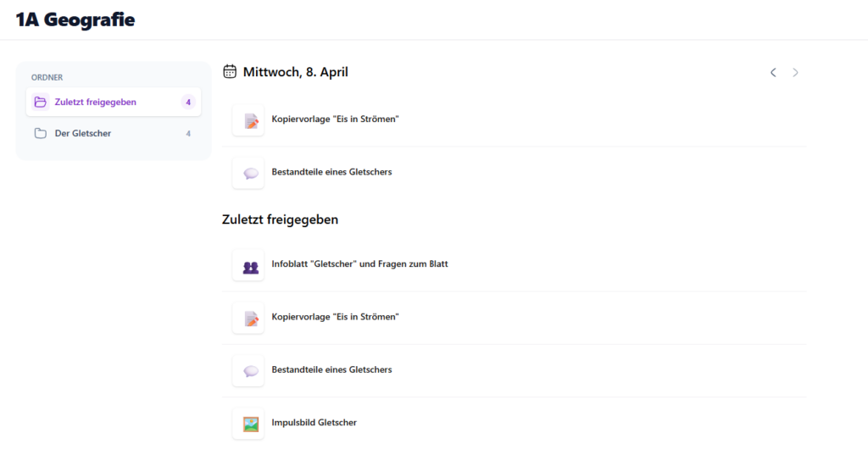Open the Impulsbild Gletscher title
The width and height of the screenshot is (868, 466).
click(x=314, y=423)
